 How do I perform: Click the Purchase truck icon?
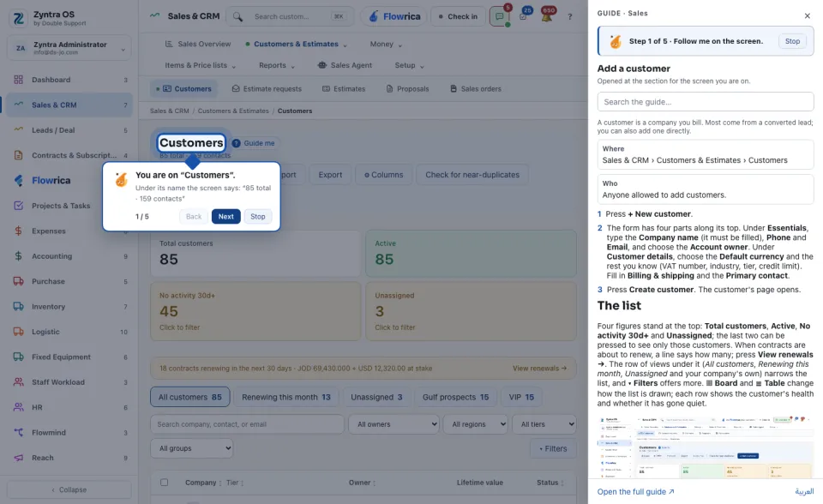coord(18,281)
